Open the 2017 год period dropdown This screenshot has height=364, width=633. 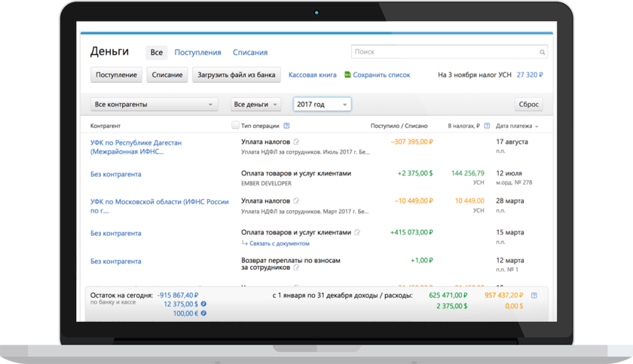pyautogui.click(x=322, y=105)
